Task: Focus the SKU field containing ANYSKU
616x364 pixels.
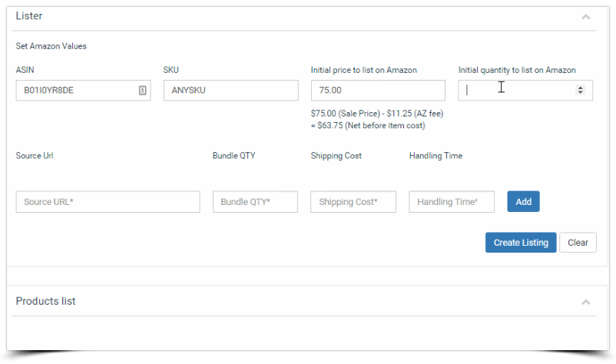Action: pyautogui.click(x=231, y=91)
